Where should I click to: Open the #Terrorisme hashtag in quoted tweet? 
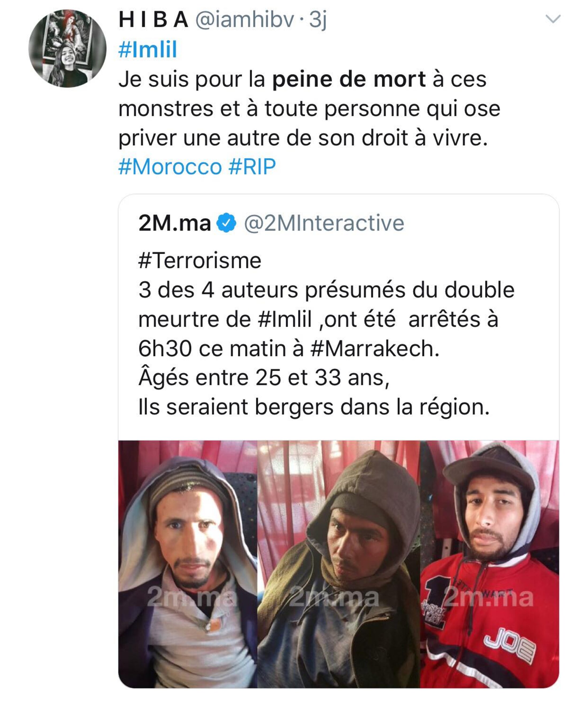200,261
